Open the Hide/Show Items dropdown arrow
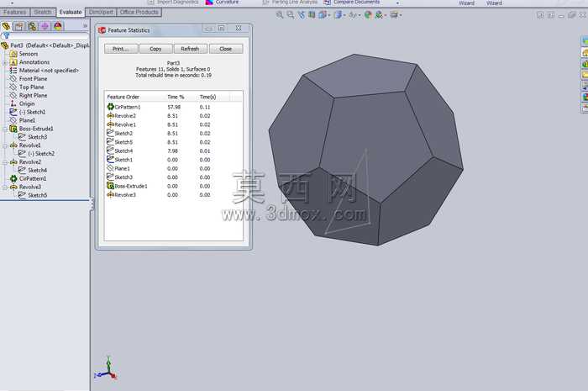The height and width of the screenshot is (391, 588). 360,15
